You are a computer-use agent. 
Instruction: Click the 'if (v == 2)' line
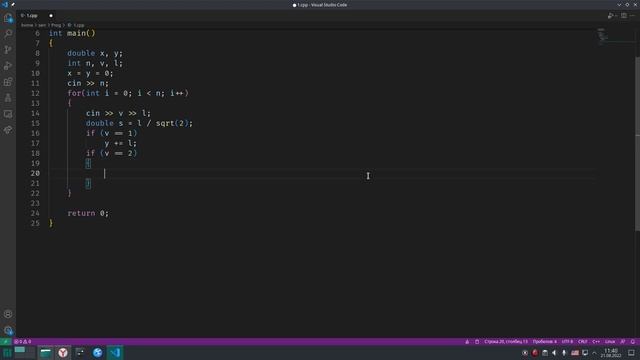[x=111, y=153]
